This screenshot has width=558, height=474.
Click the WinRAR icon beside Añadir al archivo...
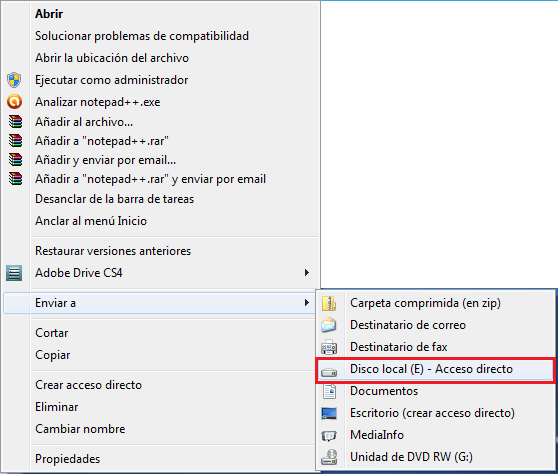15,122
